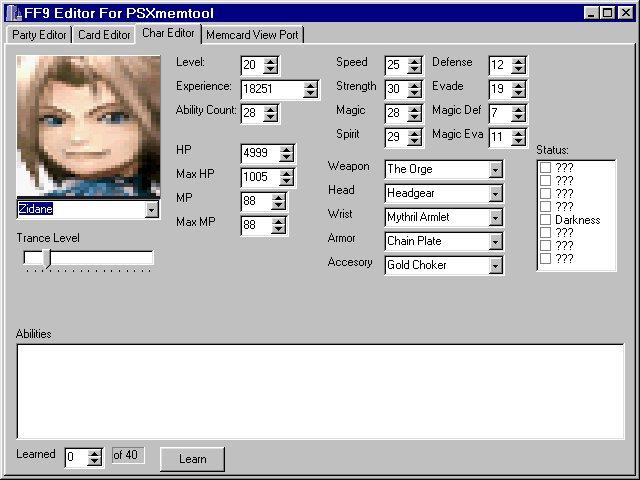Click the Max MP spinner arrows

[279, 225]
